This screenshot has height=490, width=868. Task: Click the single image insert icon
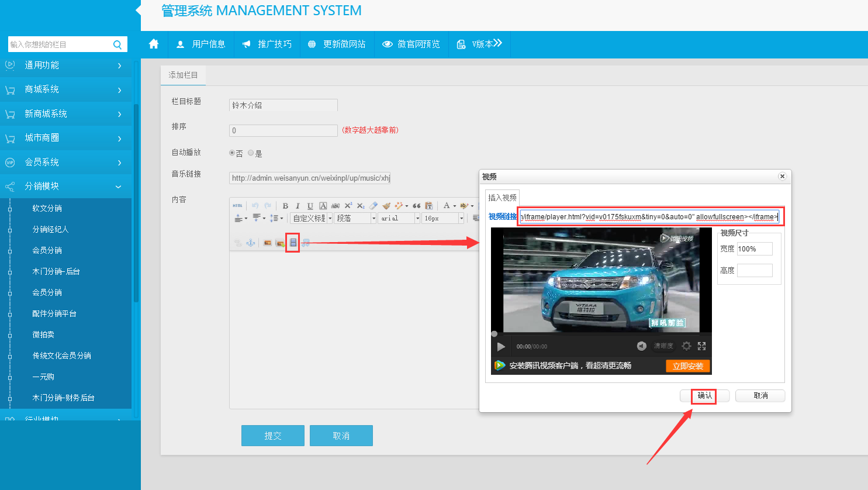(x=267, y=243)
